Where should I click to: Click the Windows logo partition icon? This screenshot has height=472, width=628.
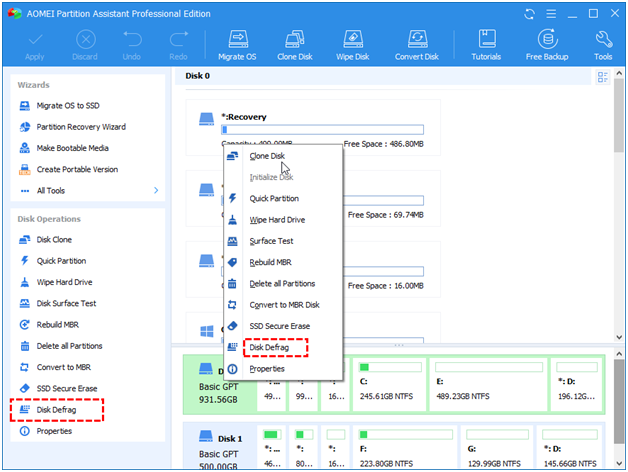point(207,331)
